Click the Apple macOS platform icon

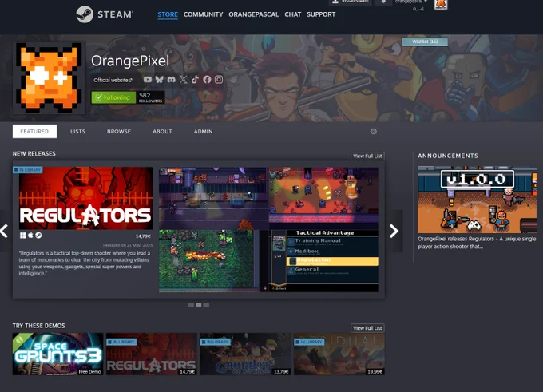point(30,236)
